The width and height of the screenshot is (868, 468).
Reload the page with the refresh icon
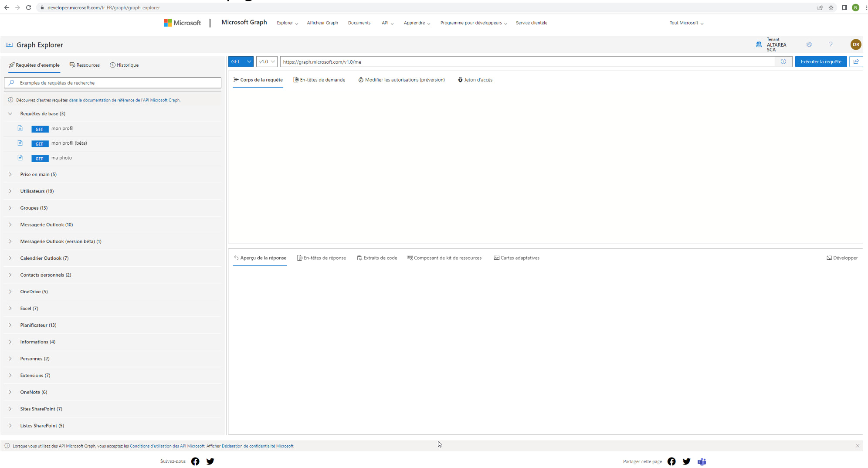[x=29, y=7]
